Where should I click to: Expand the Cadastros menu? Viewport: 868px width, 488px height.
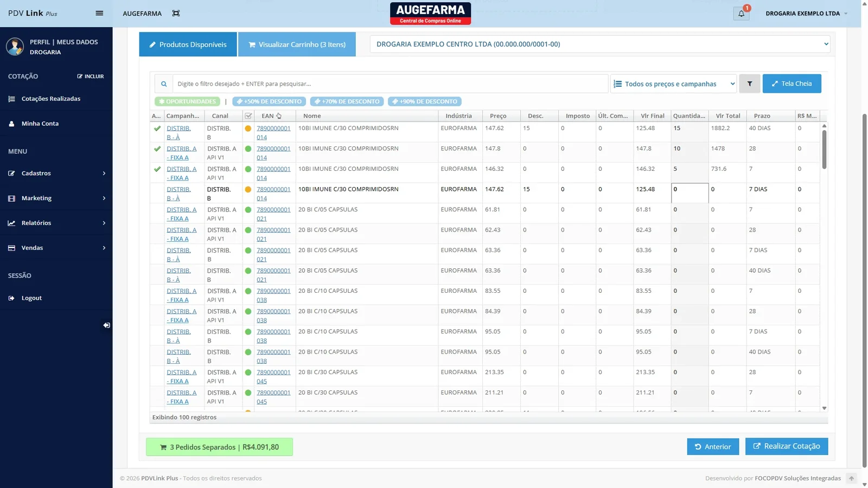pyautogui.click(x=56, y=174)
